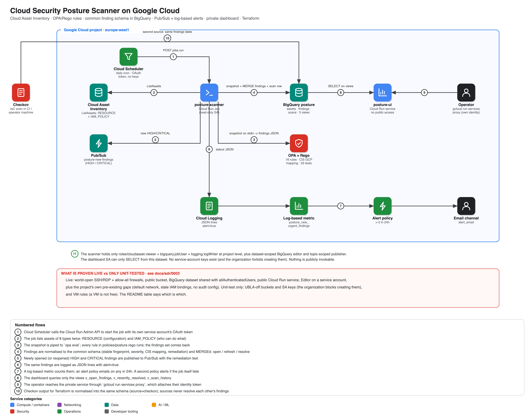
Task: Click flow text 'A log-based metric counts them'
Action: coord(111,371)
